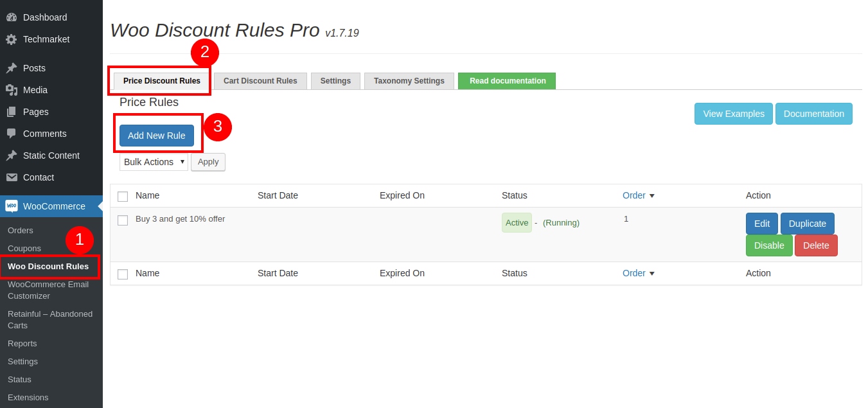The height and width of the screenshot is (408, 868).
Task: Click the Apply bulk action button
Action: point(208,162)
